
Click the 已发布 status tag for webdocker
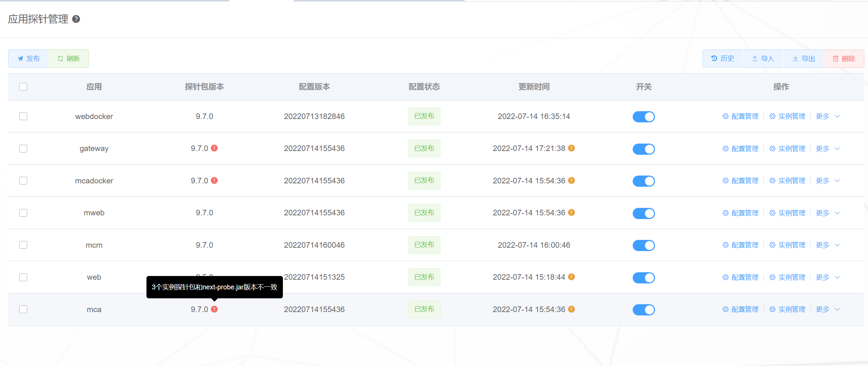point(424,116)
